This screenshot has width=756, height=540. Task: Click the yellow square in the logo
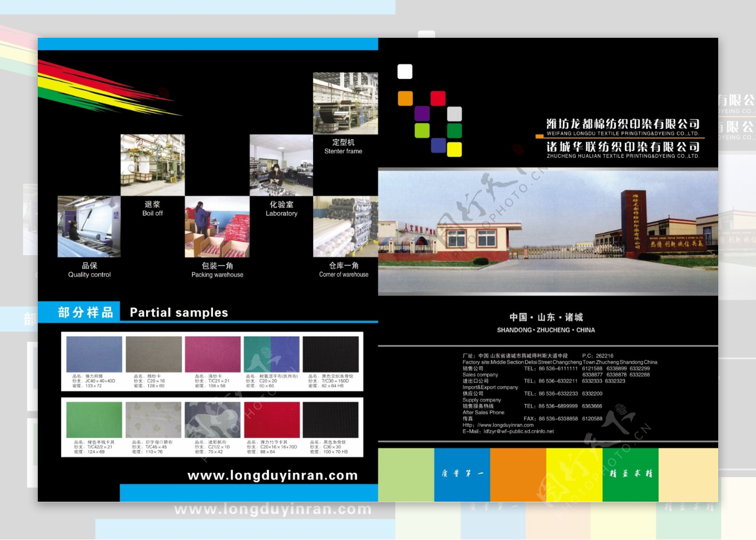(454, 149)
